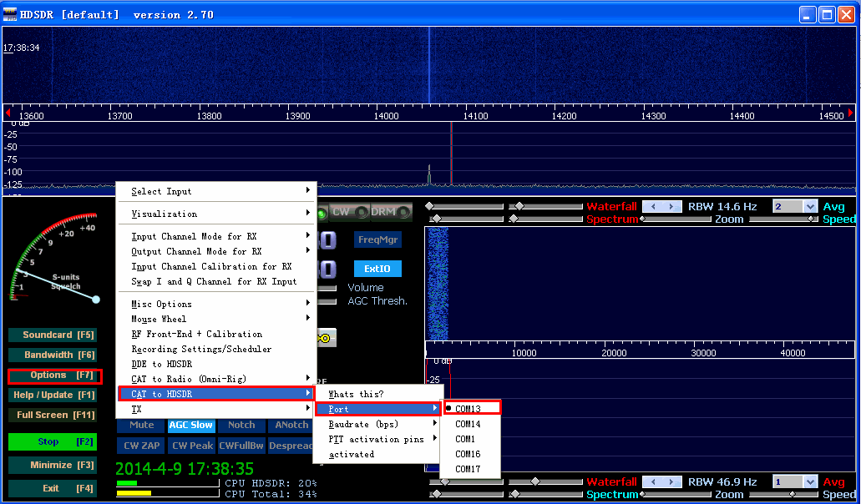This screenshot has height=504, width=861.
Task: Click the date-time display 2014-4-9
Action: 185,469
